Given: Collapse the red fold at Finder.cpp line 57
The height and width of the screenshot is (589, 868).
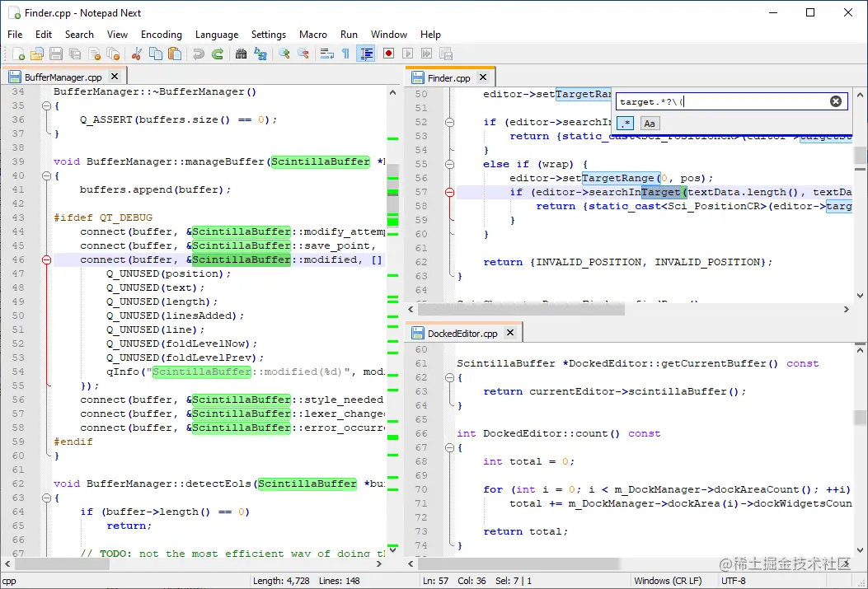Looking at the screenshot, I should tap(449, 193).
